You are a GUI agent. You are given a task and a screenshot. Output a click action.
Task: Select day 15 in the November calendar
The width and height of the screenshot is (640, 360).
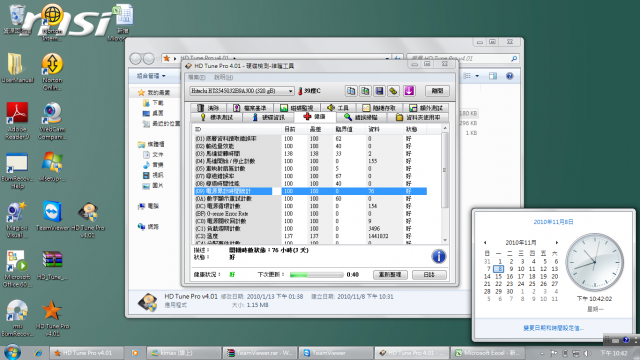tap(498, 276)
